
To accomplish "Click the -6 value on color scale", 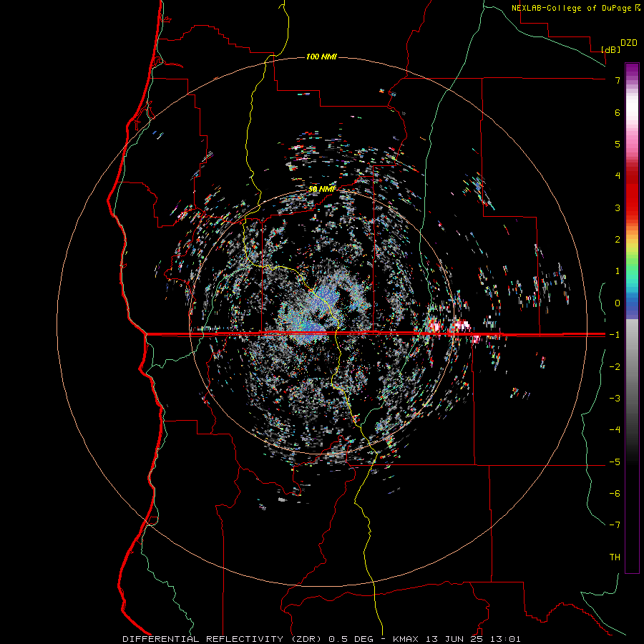I will [615, 494].
